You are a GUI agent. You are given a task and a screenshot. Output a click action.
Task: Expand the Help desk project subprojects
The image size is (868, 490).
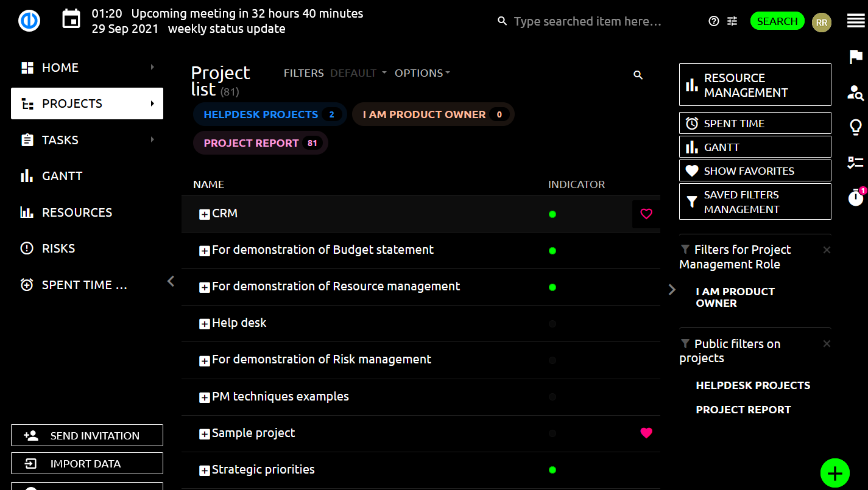[x=205, y=324]
